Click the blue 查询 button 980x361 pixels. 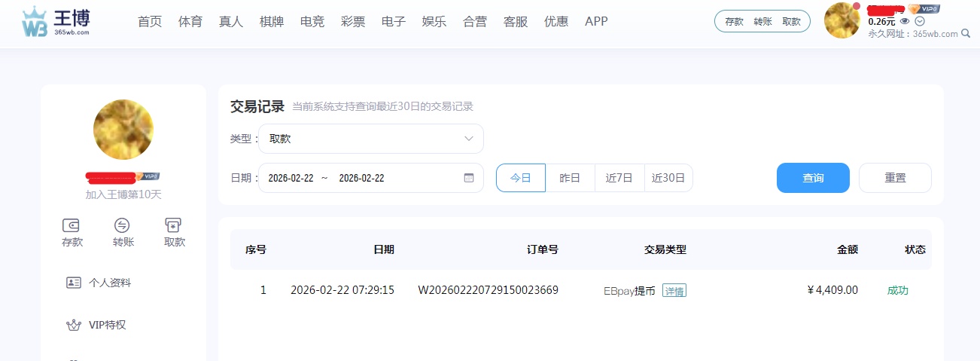point(813,178)
